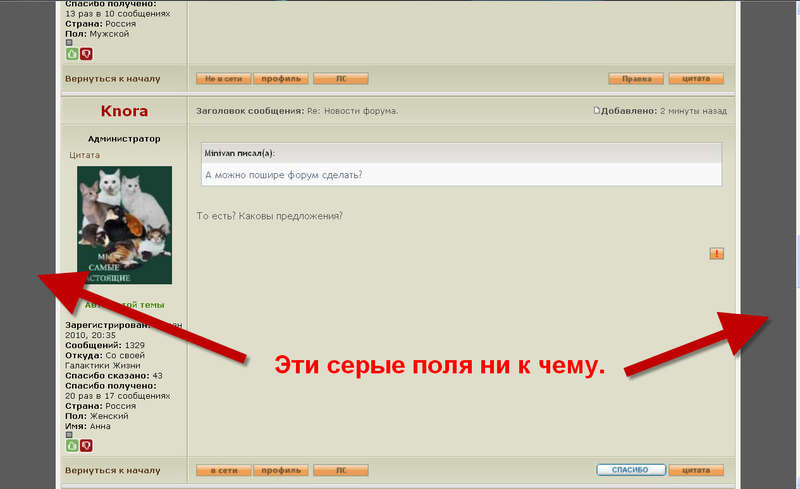Click the 'в сети' button in Knora's post
800x489 pixels.
coord(223,470)
